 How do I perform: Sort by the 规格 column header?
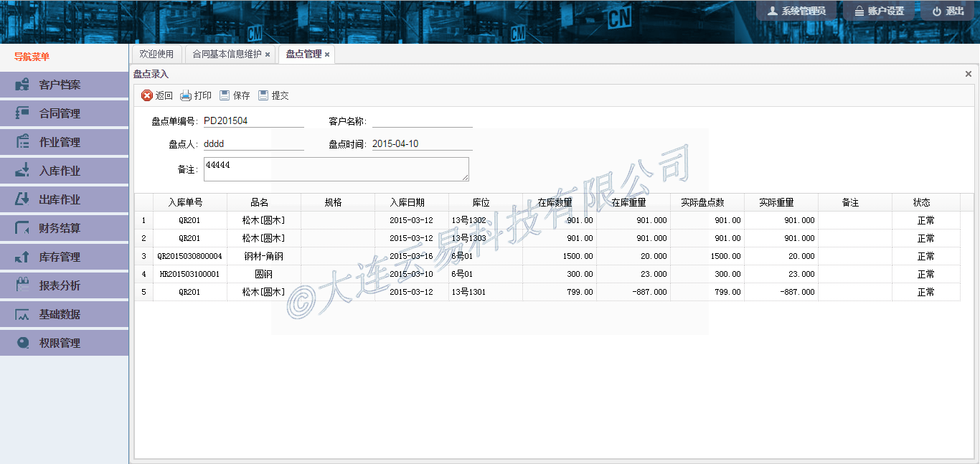pos(337,202)
